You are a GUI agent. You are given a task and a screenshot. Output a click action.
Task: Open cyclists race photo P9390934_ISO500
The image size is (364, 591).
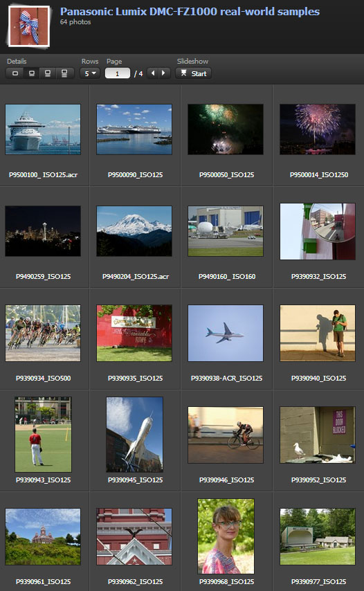pyautogui.click(x=43, y=333)
